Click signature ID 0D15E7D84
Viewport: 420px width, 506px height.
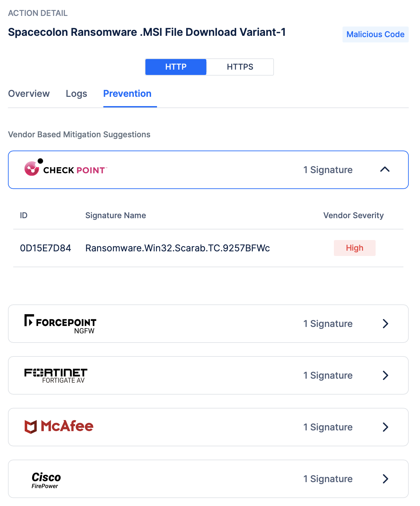[46, 248]
